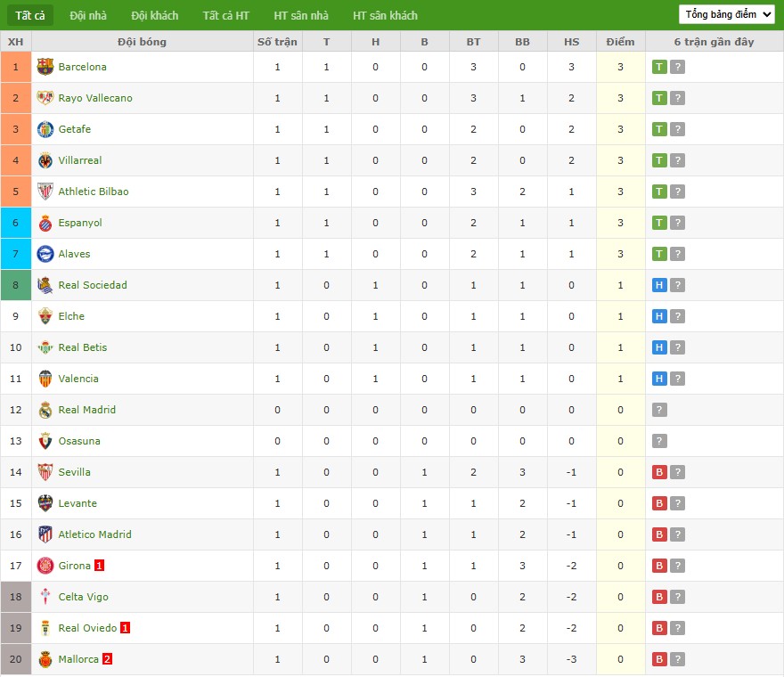Image resolution: width=784 pixels, height=677 pixels.
Task: Click Sevilla's red B result badge
Action: click(659, 472)
